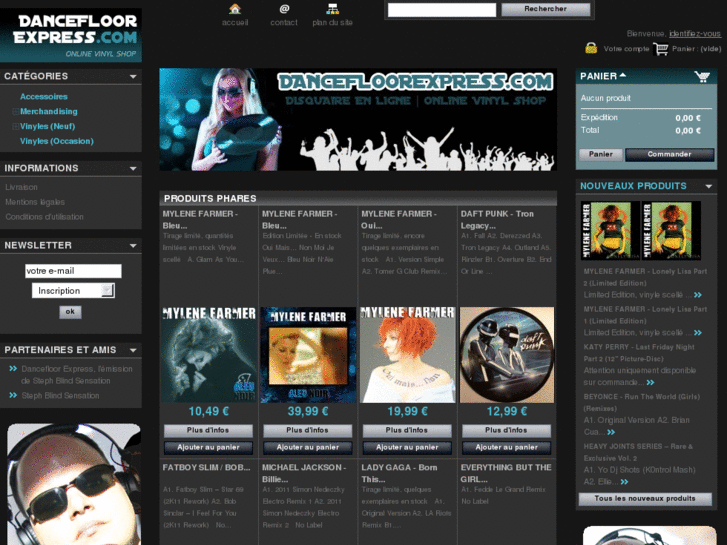Click the contact @ icon
The width and height of the screenshot is (727, 545).
(284, 9)
